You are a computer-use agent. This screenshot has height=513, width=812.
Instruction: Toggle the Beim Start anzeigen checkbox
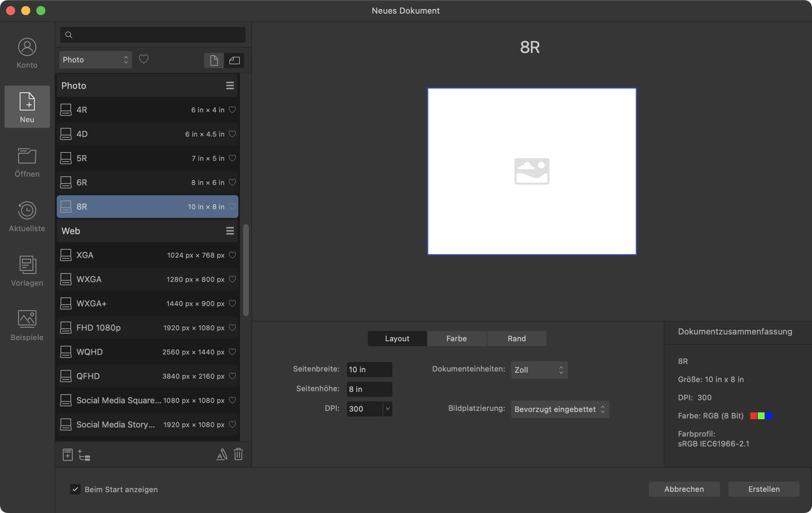[75, 489]
